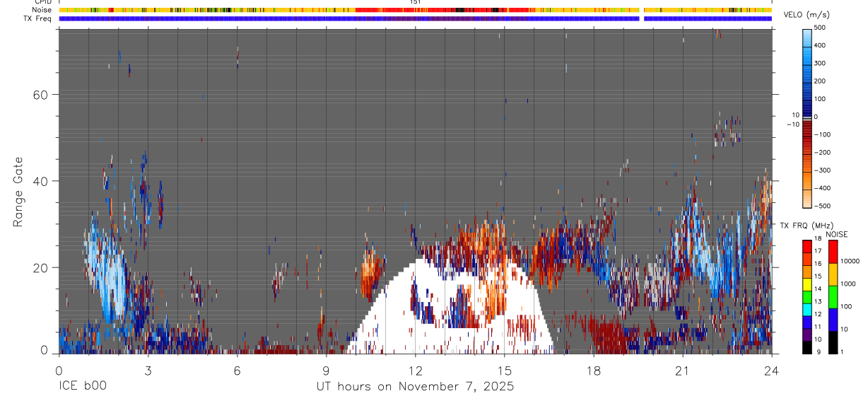Click the x-axis tick label '21'
The width and height of the screenshot is (868, 401).
coord(682,370)
